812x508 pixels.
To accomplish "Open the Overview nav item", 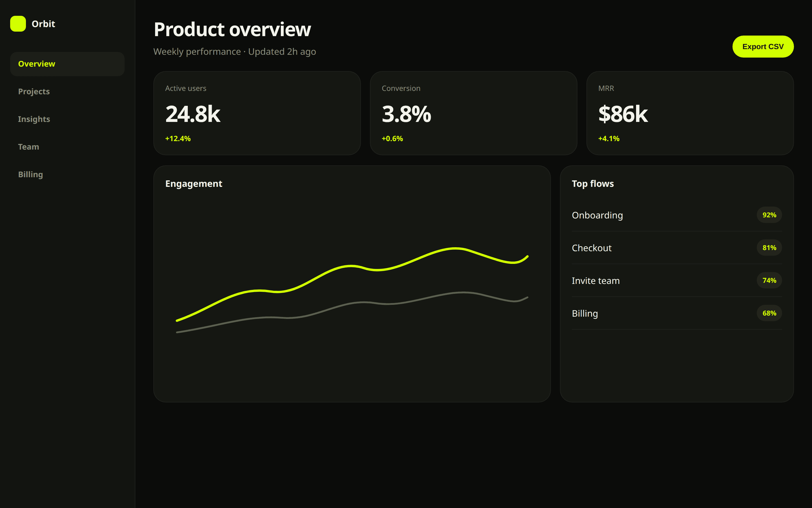I will 67,64.
